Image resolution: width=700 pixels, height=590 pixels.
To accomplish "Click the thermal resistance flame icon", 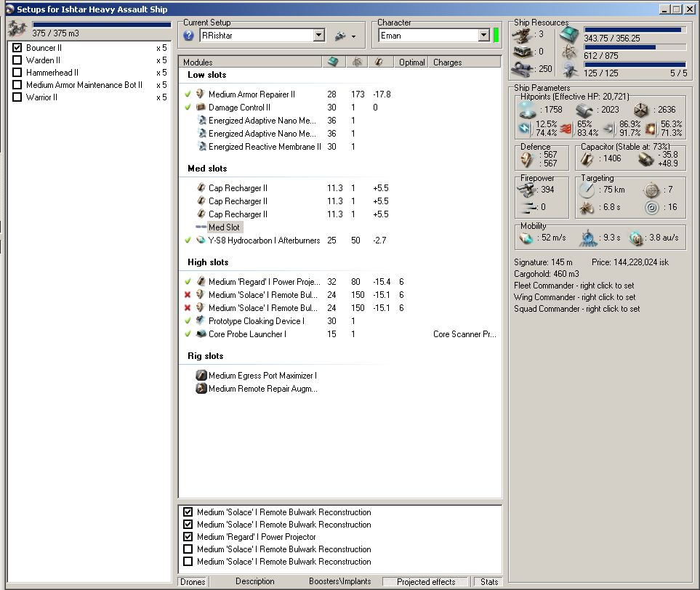I will (566, 129).
